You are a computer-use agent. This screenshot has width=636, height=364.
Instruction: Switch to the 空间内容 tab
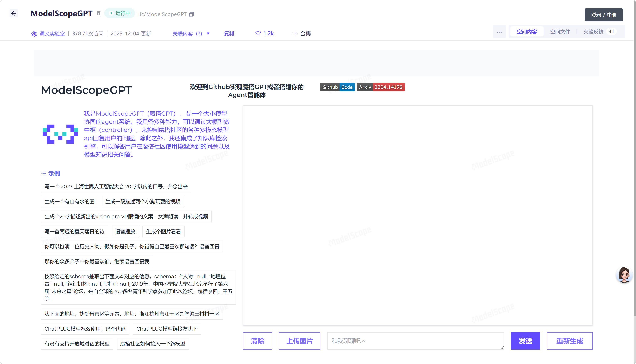pos(527,32)
